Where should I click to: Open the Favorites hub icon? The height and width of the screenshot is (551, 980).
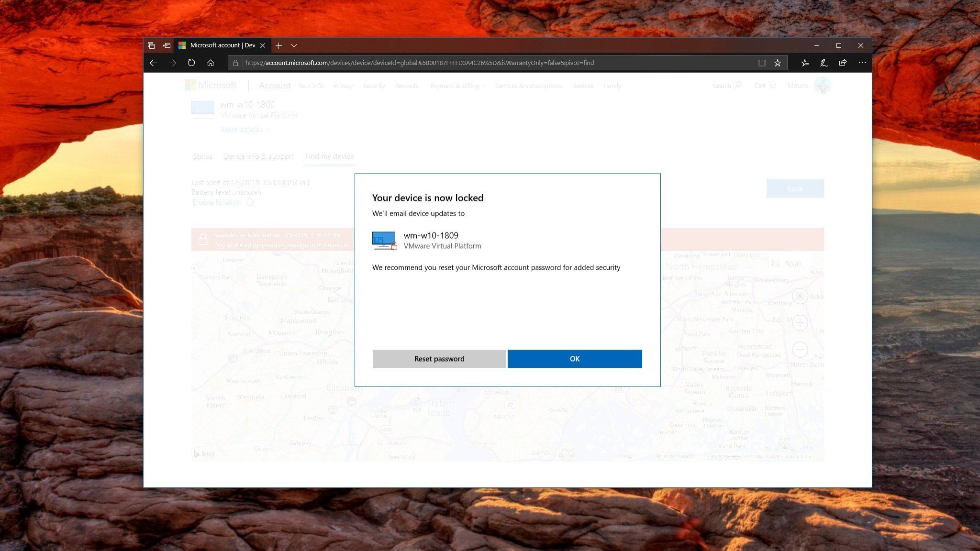(x=805, y=63)
